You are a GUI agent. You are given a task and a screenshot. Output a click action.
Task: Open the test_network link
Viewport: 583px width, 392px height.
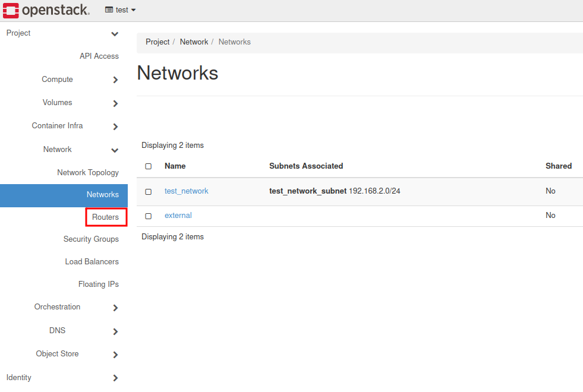(x=187, y=191)
